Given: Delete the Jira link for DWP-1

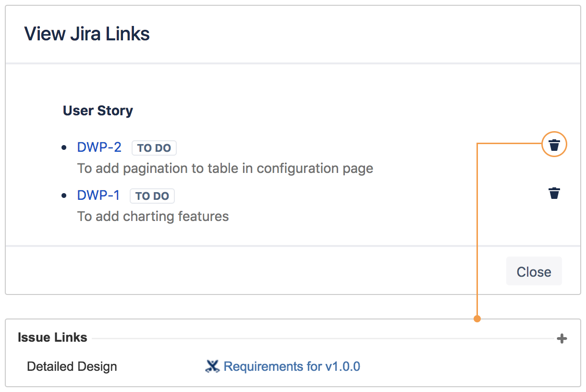Looking at the screenshot, I should (554, 193).
